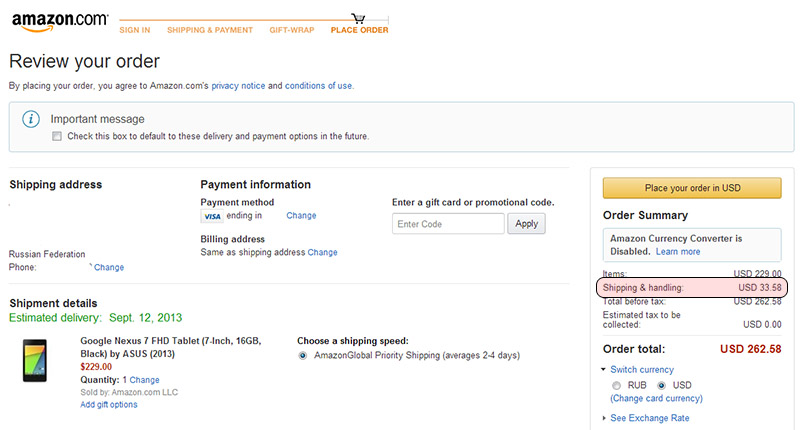Check the default delivery options checkbox
Screen dimensions: 800x430
pos(57,136)
